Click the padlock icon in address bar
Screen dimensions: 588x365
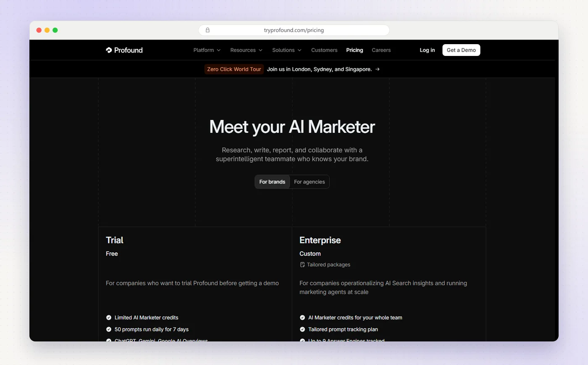207,30
